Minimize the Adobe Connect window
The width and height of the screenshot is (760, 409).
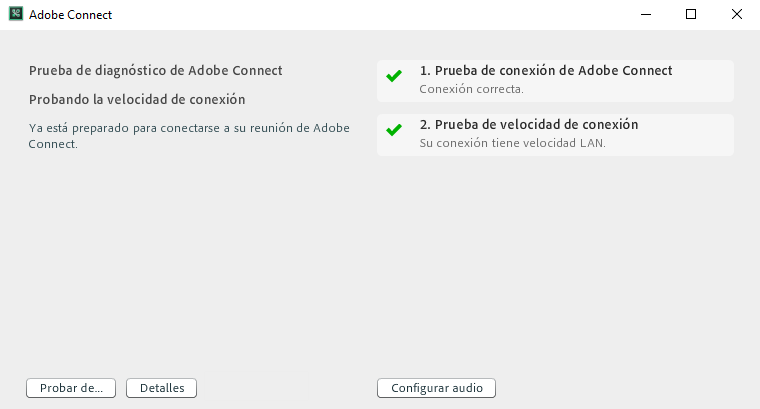645,15
